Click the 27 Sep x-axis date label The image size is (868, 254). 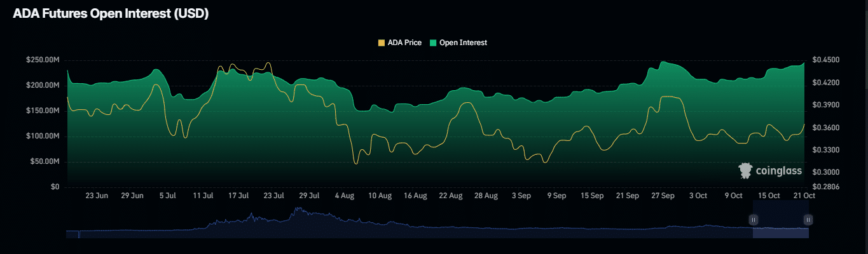pos(662,196)
